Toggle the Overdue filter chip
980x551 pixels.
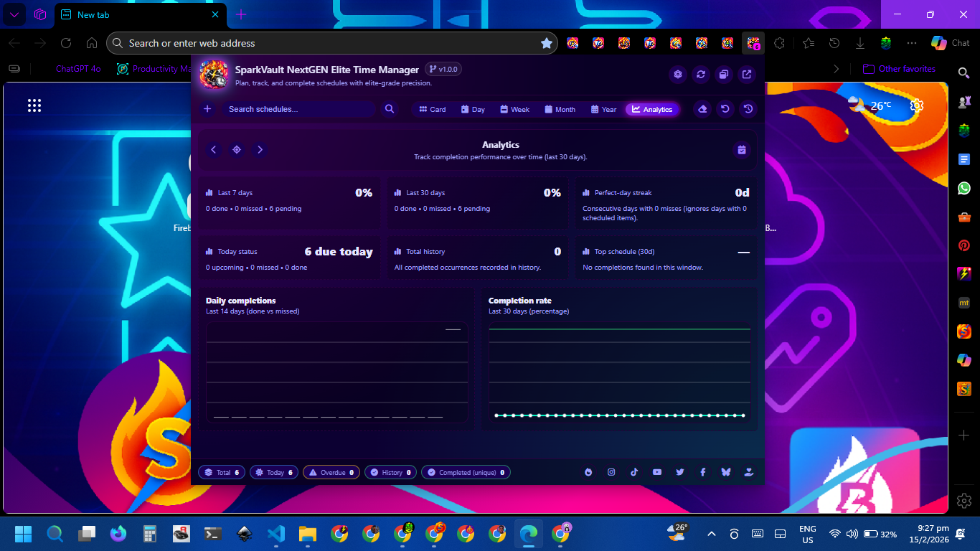331,473
